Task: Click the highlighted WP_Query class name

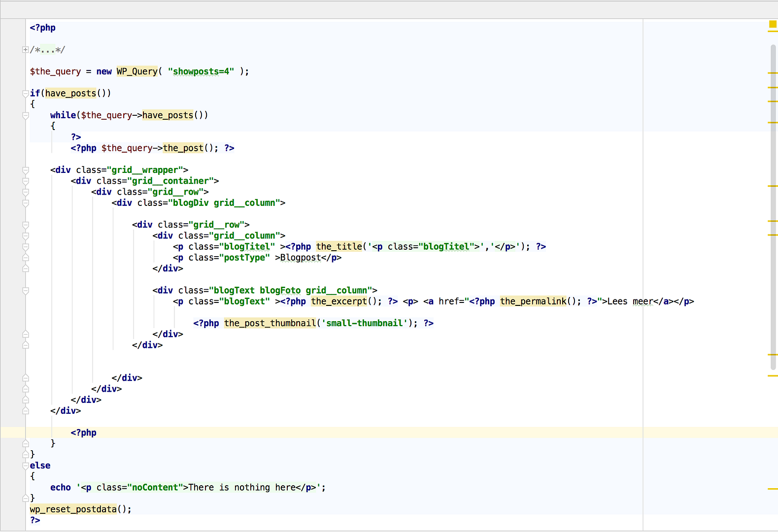Action: 137,71
